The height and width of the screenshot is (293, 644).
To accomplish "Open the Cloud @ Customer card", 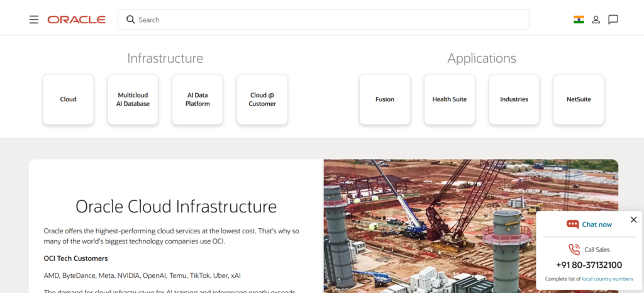I will [x=262, y=99].
